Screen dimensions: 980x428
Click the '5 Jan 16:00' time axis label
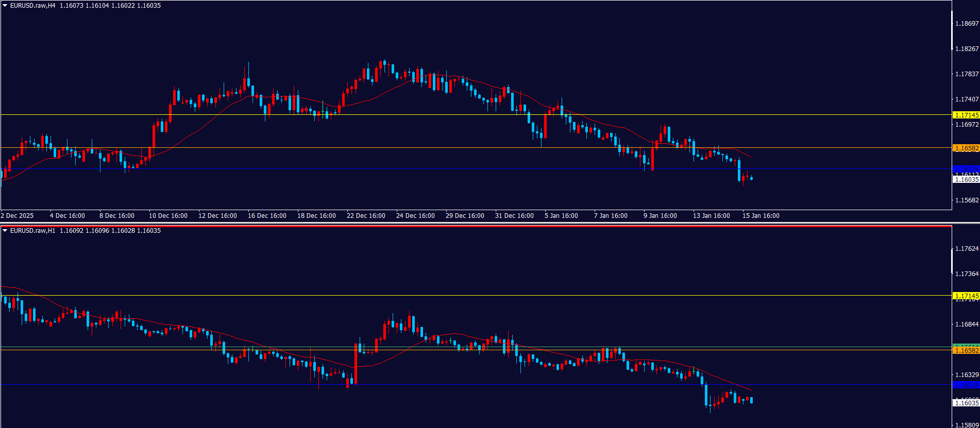click(561, 216)
